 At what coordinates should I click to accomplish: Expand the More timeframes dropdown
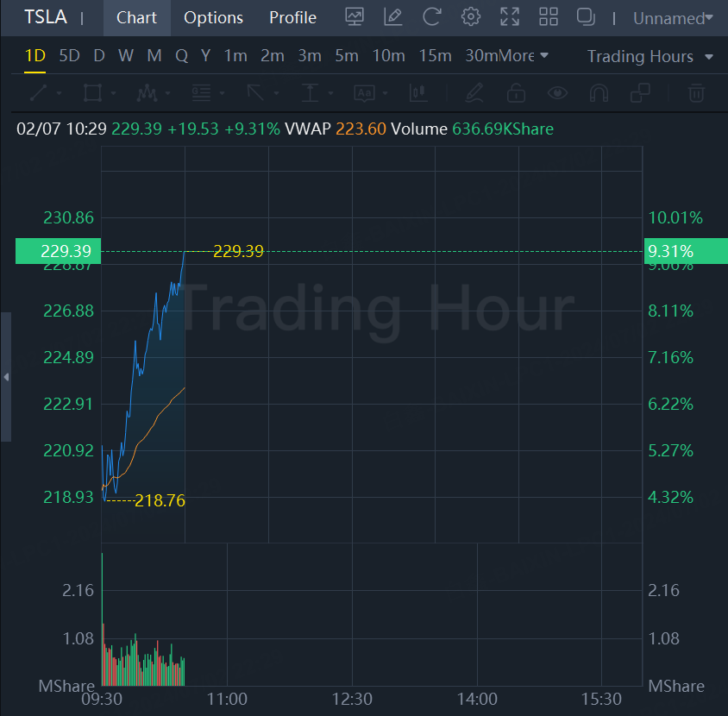(x=524, y=56)
